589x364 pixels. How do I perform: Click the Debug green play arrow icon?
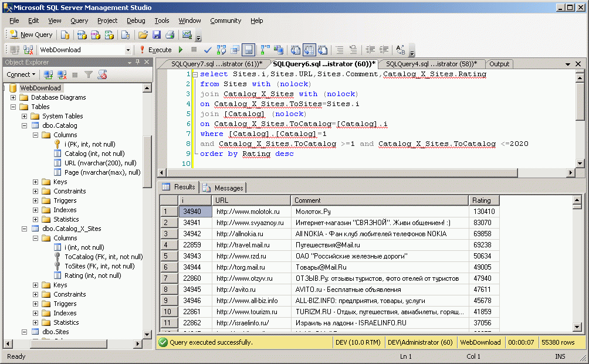(181, 50)
